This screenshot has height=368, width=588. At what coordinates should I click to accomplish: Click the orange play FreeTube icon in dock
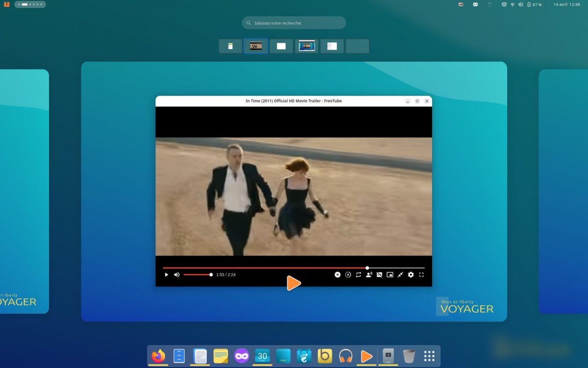pyautogui.click(x=367, y=356)
